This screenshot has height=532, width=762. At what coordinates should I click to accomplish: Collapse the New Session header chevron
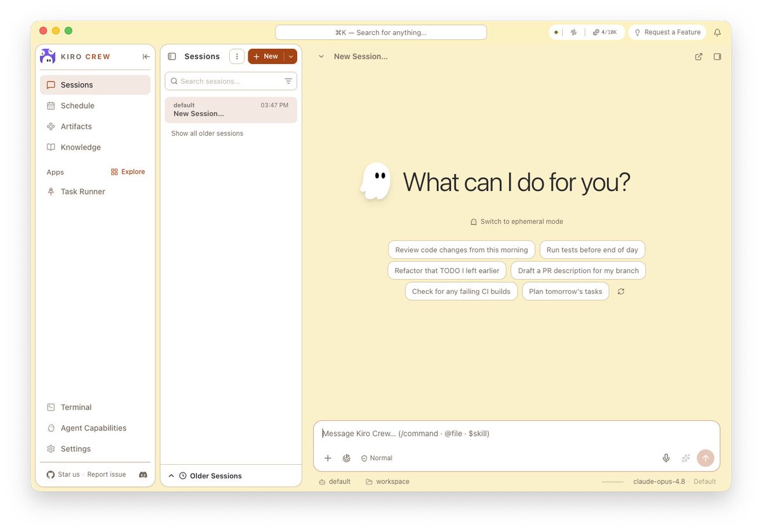[x=321, y=57]
